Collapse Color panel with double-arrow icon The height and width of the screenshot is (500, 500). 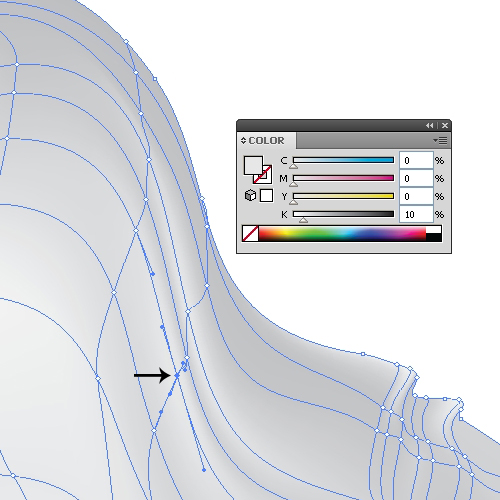pyautogui.click(x=429, y=125)
